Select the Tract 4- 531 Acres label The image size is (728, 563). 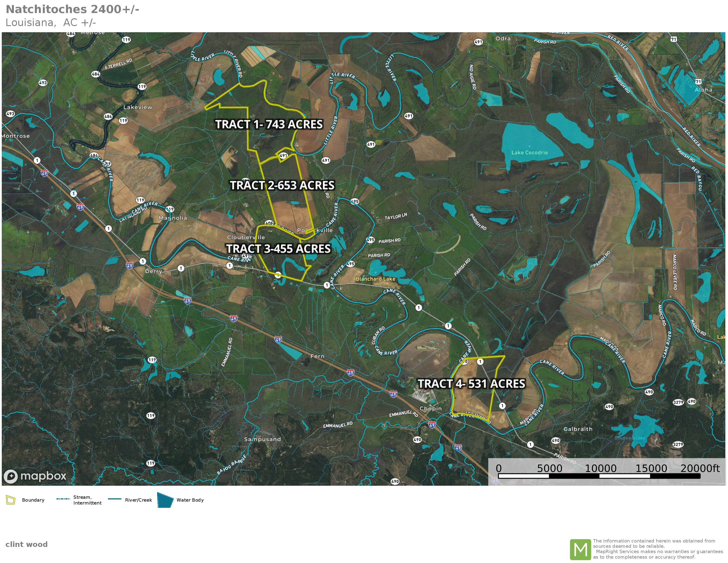pos(471,384)
